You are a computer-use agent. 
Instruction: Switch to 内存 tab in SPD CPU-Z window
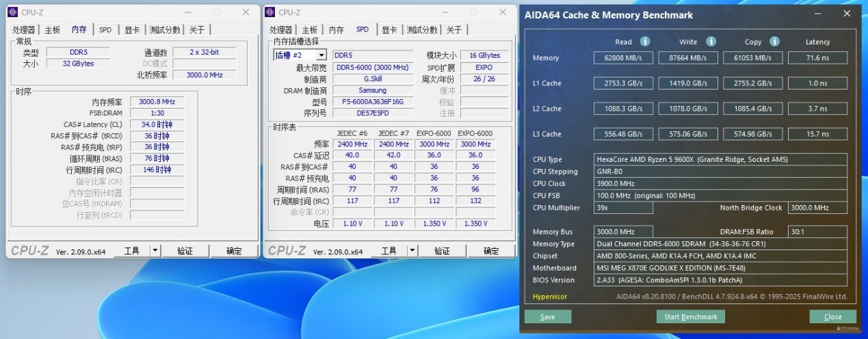tap(336, 30)
